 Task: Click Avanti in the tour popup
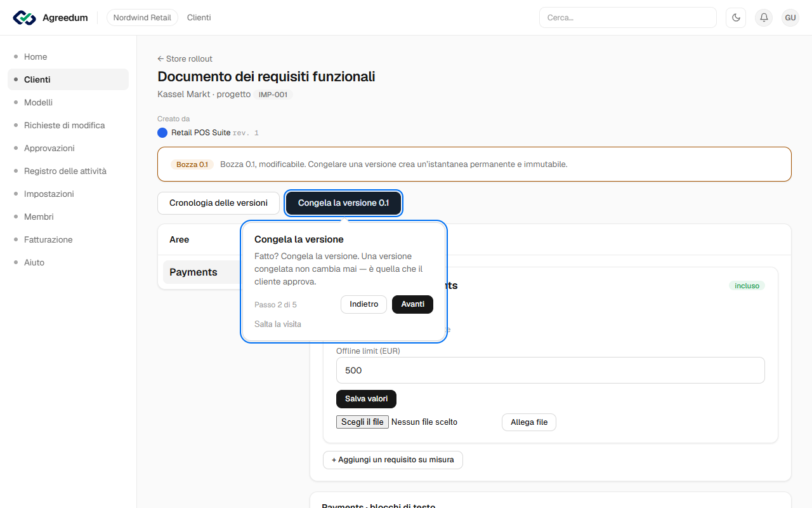tap(412, 304)
